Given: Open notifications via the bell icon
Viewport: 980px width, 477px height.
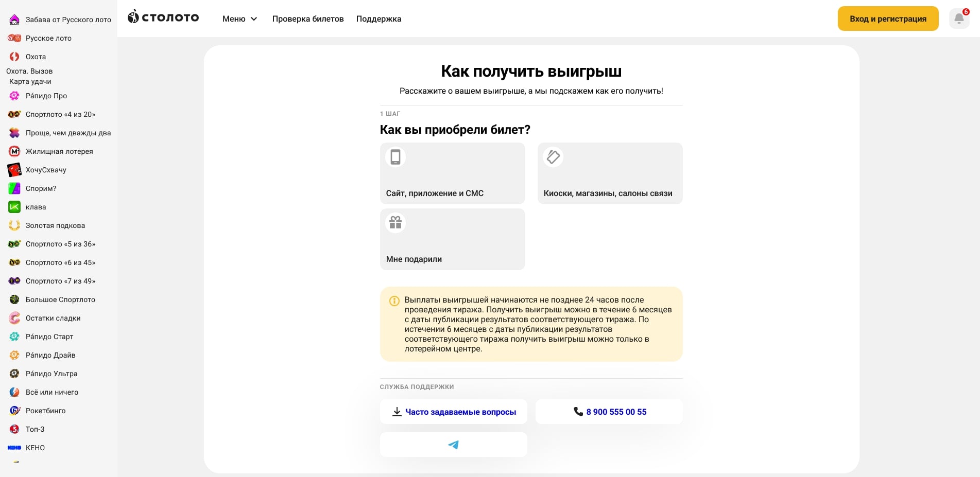Looking at the screenshot, I should [959, 19].
